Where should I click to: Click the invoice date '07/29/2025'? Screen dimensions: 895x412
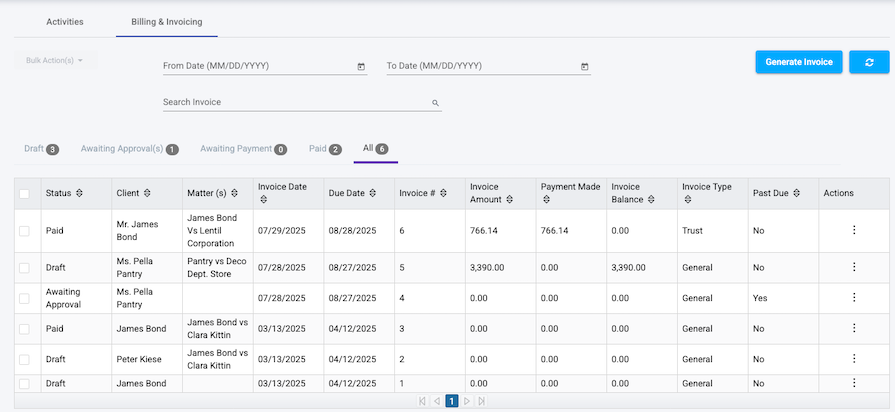pos(281,231)
